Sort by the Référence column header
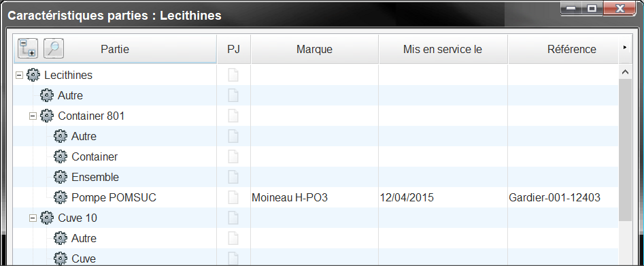The height and width of the screenshot is (266, 644). (x=563, y=50)
